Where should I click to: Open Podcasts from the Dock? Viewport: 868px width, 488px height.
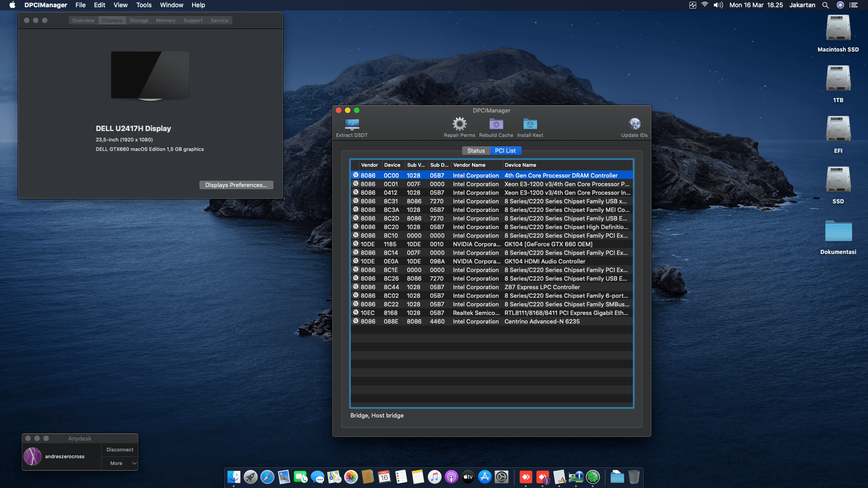click(451, 477)
